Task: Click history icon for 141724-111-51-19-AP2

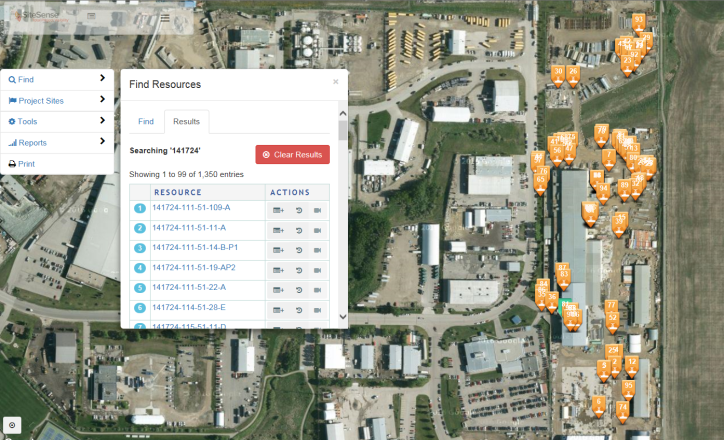Action: point(299,270)
